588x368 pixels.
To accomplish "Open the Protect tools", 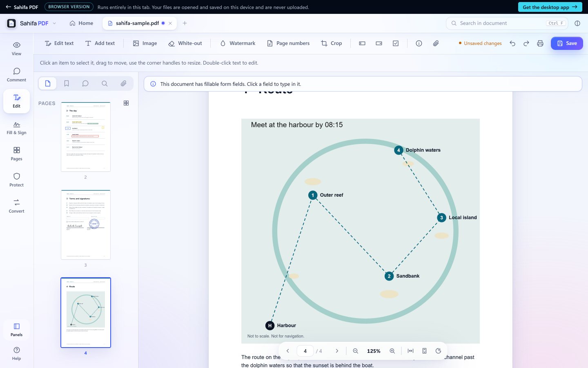I will [16, 180].
